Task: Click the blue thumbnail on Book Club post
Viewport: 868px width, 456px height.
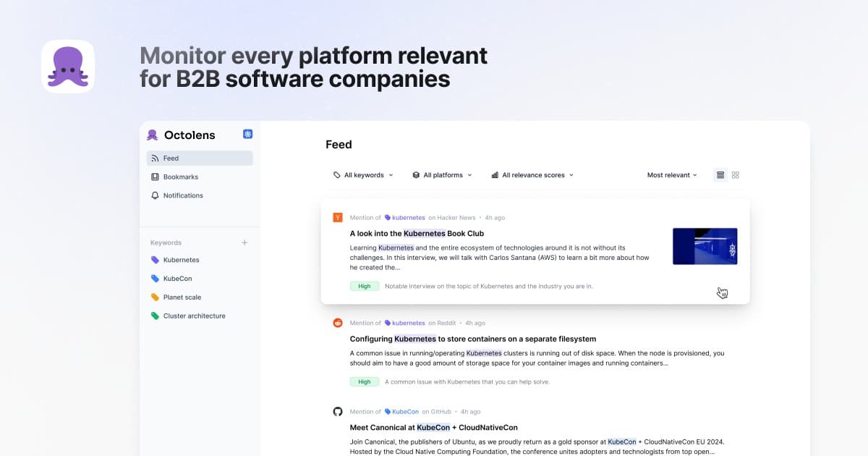Action: [705, 246]
